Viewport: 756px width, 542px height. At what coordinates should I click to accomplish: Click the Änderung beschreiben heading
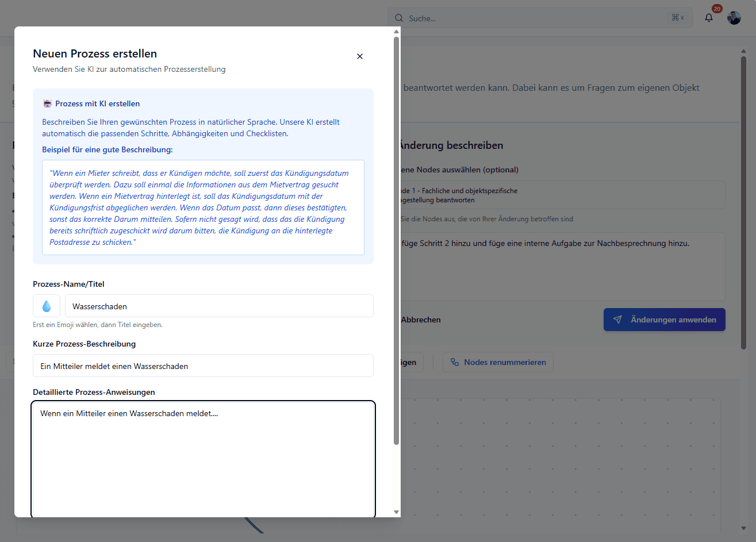point(452,145)
